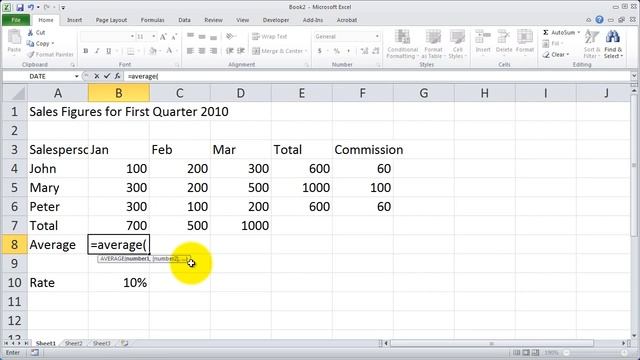Shrink font size with smaller A icon

tap(174, 37)
